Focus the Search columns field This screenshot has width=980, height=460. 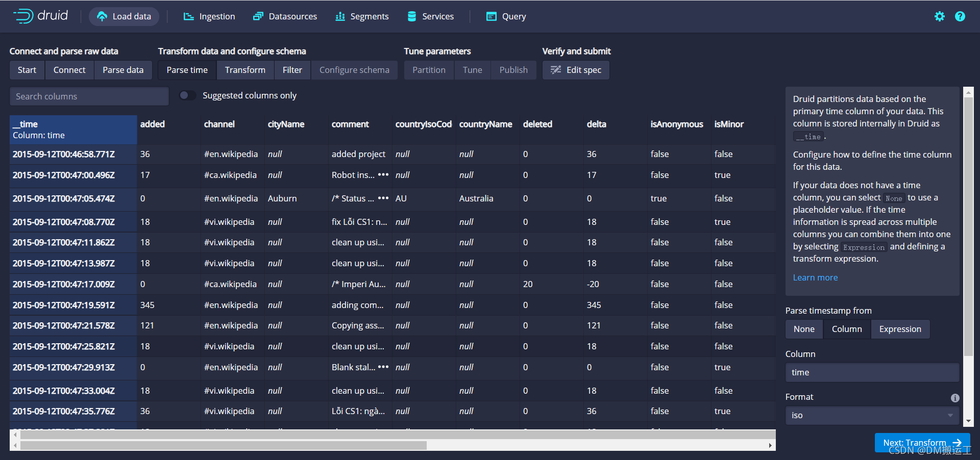(x=89, y=96)
